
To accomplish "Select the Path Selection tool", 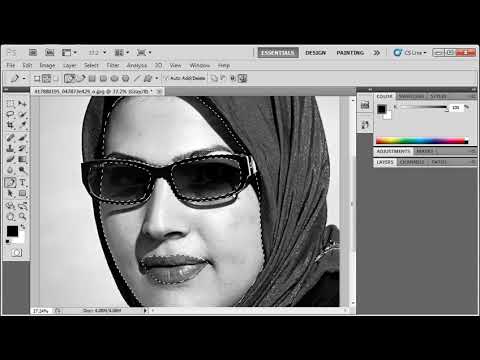I will point(10,193).
